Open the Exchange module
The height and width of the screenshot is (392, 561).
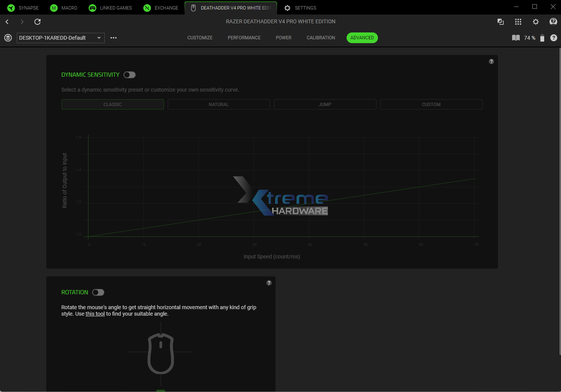[x=161, y=8]
